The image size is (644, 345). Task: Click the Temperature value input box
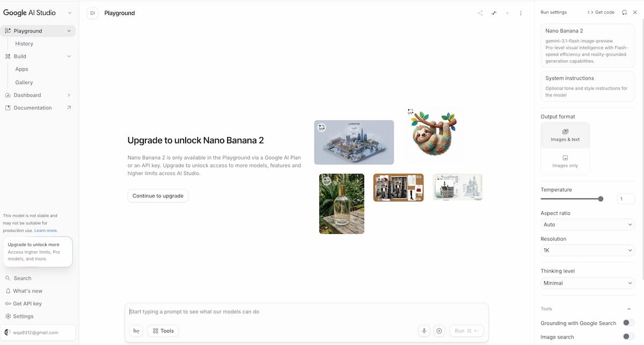[626, 199]
